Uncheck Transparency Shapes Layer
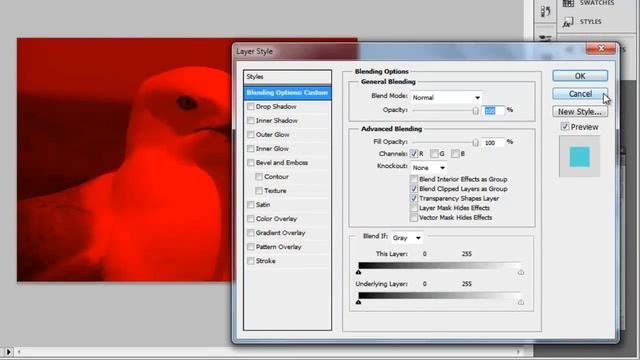Image resolution: width=640 pixels, height=360 pixels. pyautogui.click(x=413, y=198)
